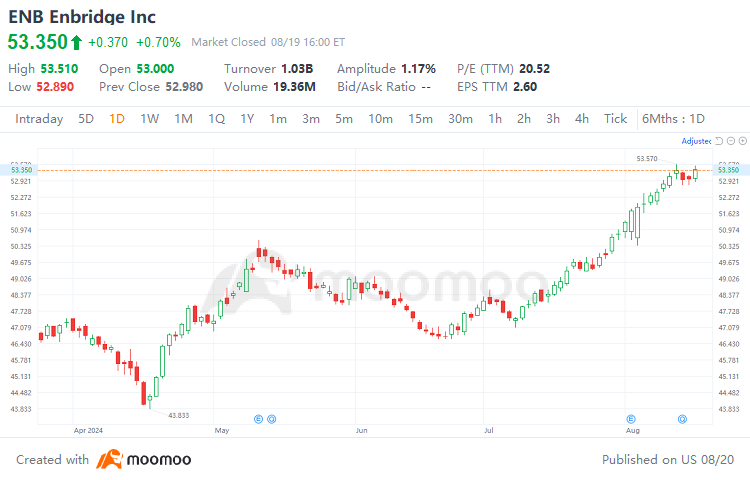Select the 4h interval
The height and width of the screenshot is (480, 750).
582,119
